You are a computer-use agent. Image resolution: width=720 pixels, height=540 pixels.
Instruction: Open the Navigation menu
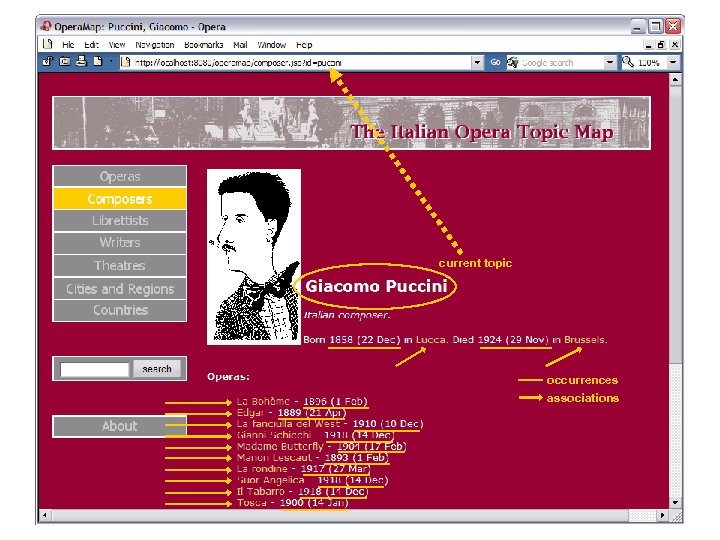click(155, 45)
